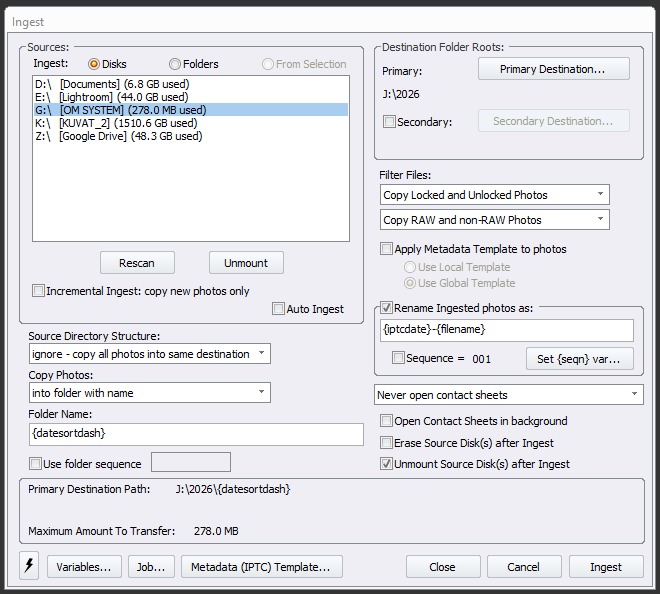The width and height of the screenshot is (660, 594).
Task: Open the Source Directory Structure dropdown
Action: 149,354
